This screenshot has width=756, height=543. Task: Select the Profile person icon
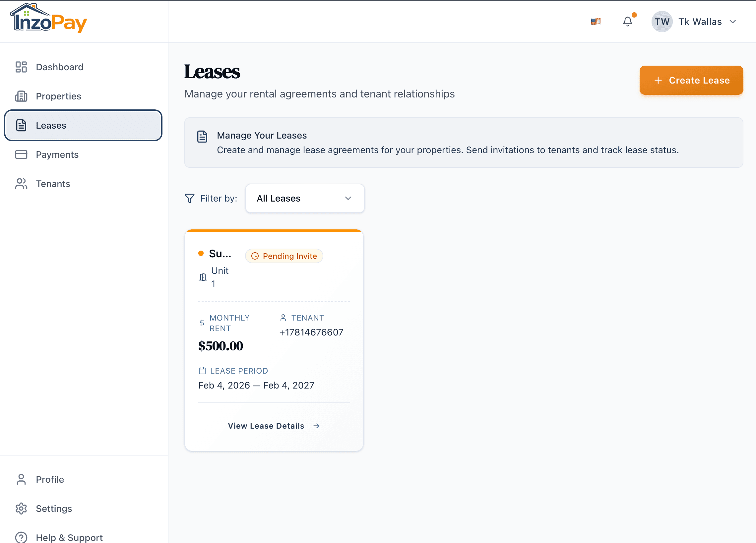tap(21, 479)
